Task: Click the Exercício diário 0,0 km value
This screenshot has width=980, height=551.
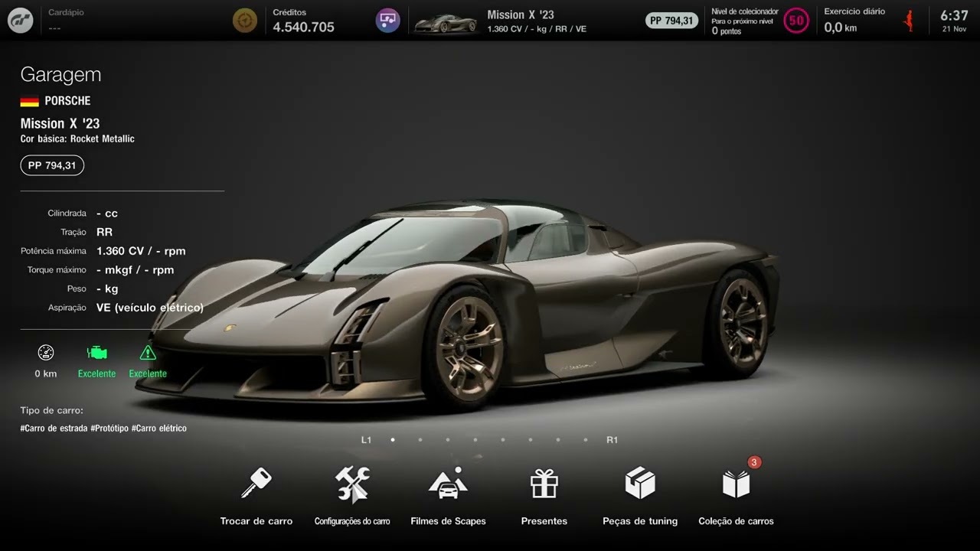Action: point(841,28)
